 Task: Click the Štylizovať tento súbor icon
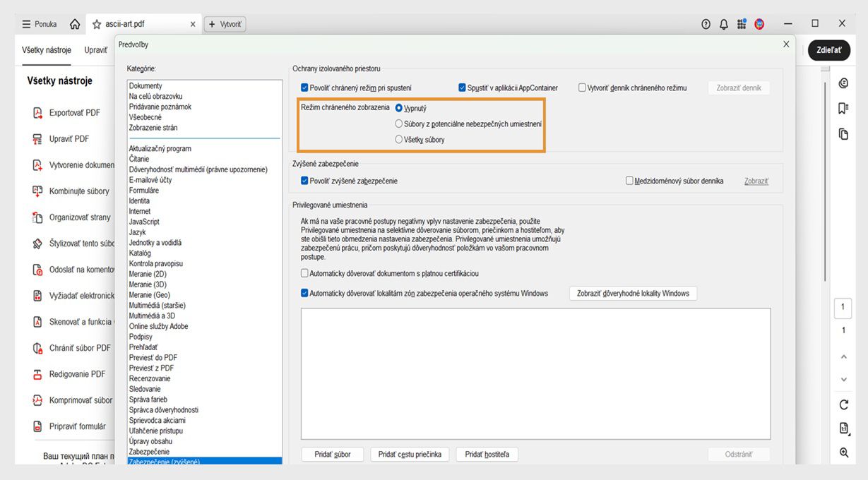[38, 244]
